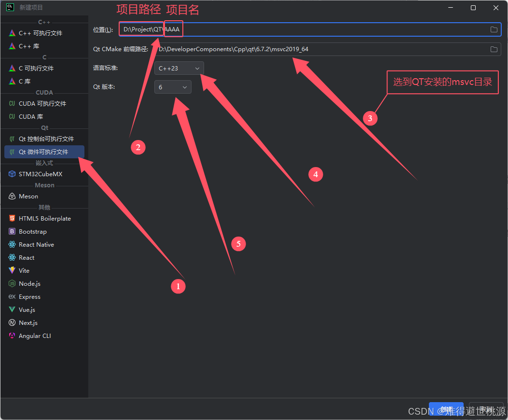The image size is (508, 420).
Task: Select C++ 库 project type
Action: pos(44,46)
